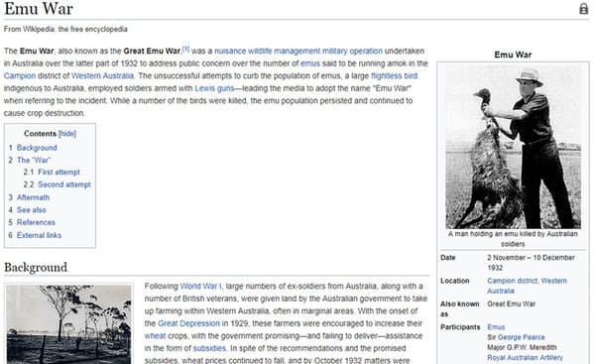
Task: Hide the Contents table via hide toggle
Action: click(67, 134)
